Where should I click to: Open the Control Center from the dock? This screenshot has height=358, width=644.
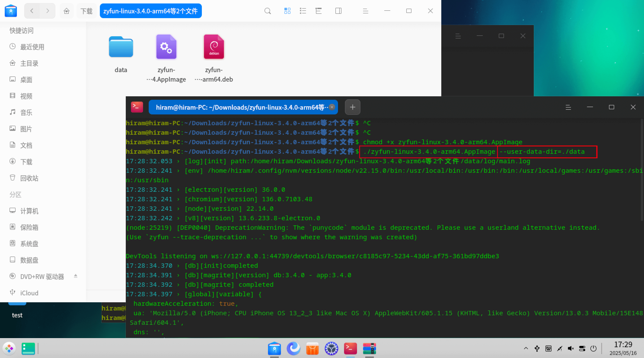pos(331,348)
